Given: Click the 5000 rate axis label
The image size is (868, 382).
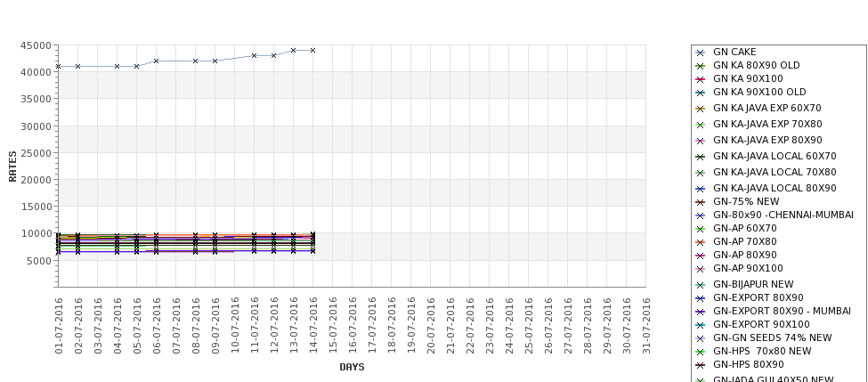Looking at the screenshot, I should click(x=39, y=261).
